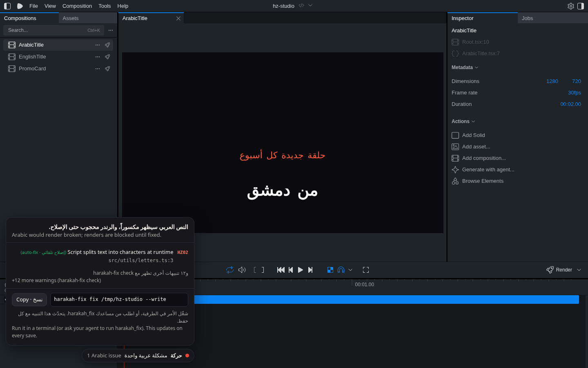588x368 pixels.
Task: Toggle the left sidebar panel icon
Action: 7,6
